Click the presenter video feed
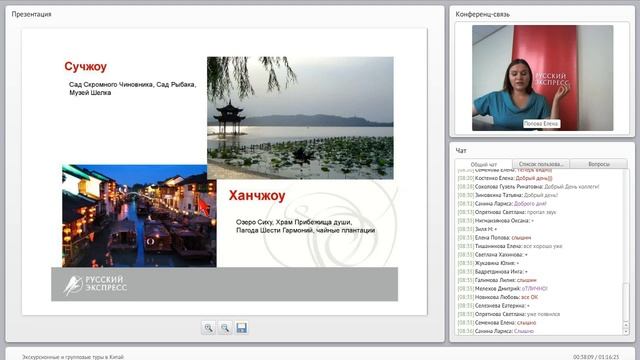Screen dimensions: 640x360 click(x=542, y=78)
